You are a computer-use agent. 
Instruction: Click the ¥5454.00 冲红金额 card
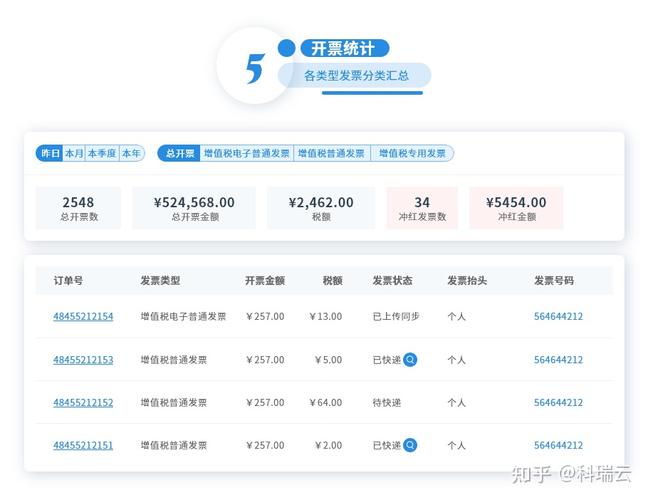pos(516,208)
